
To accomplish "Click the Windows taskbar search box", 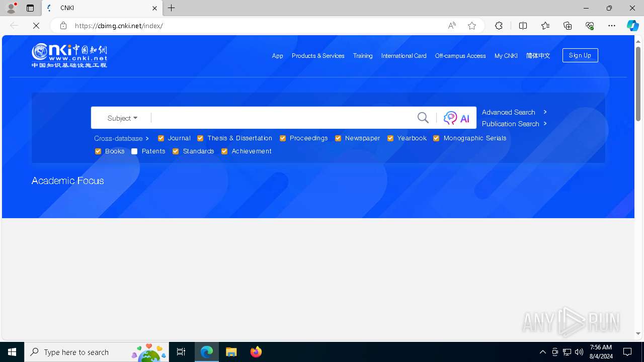I will coord(97,352).
